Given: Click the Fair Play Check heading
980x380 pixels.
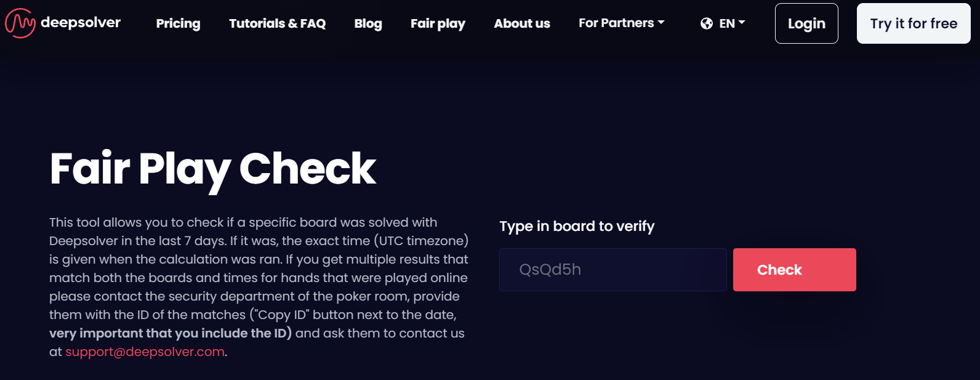Looking at the screenshot, I should coord(212,169).
